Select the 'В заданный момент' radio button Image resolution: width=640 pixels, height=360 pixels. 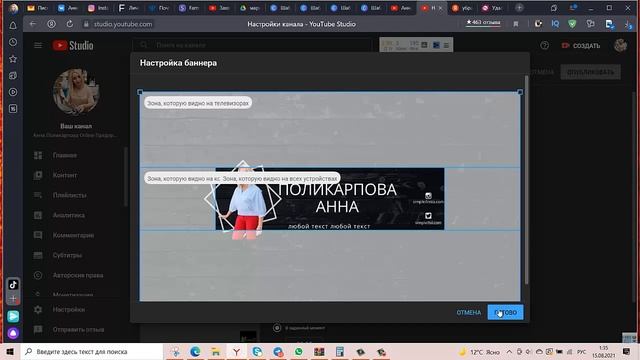click(x=277, y=328)
